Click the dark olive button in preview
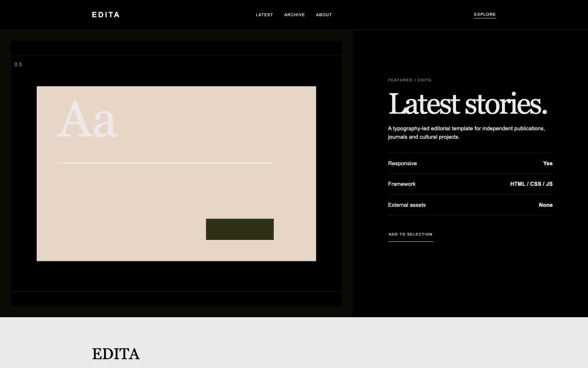 [x=240, y=229]
